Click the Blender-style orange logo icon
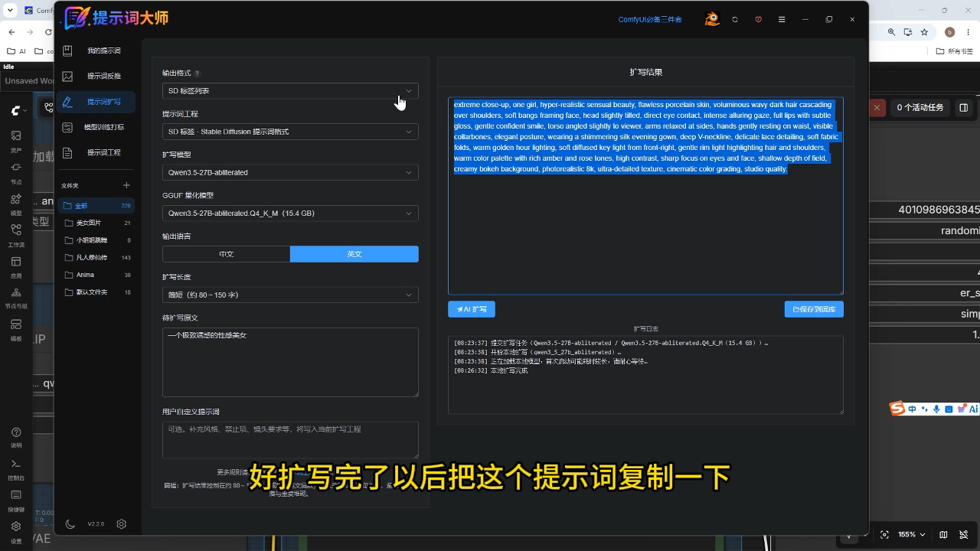This screenshot has width=980, height=551. tap(713, 19)
